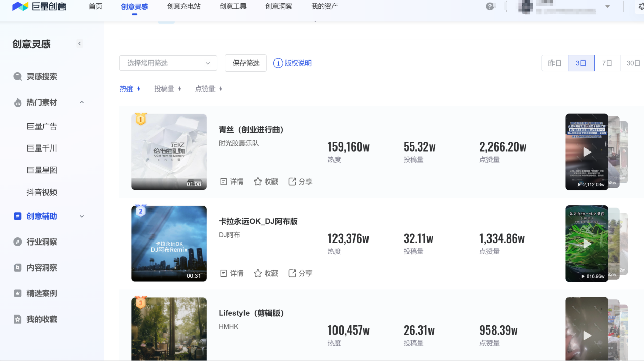This screenshot has height=361, width=644.
Task: Open the song title Lifestyle（剪辑版）
Action: pyautogui.click(x=251, y=313)
